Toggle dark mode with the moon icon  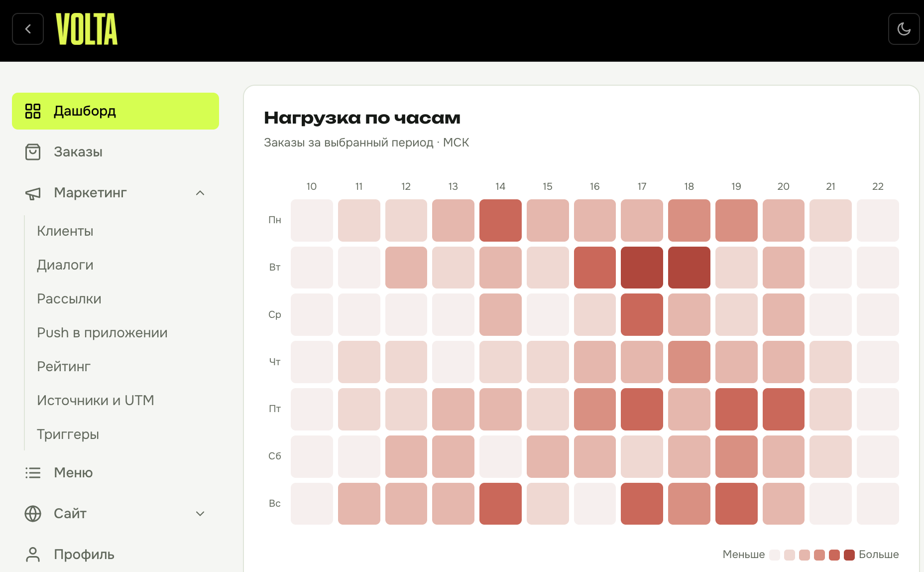pos(904,29)
